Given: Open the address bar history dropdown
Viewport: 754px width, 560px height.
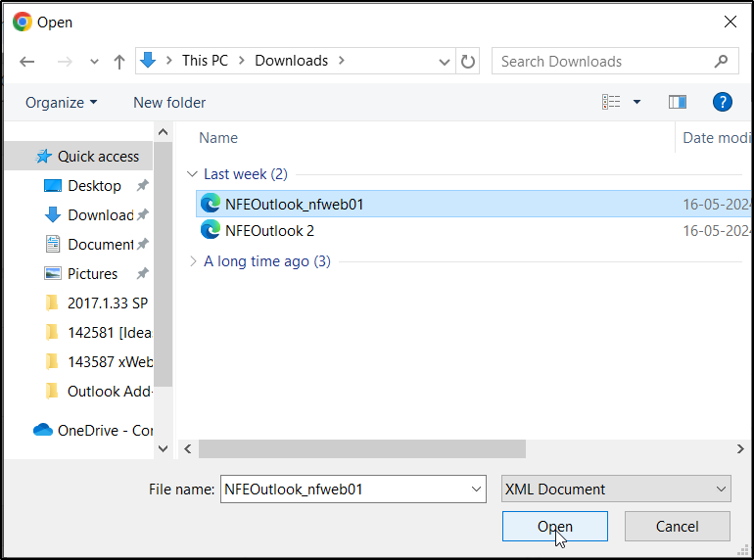Looking at the screenshot, I should pyautogui.click(x=445, y=62).
